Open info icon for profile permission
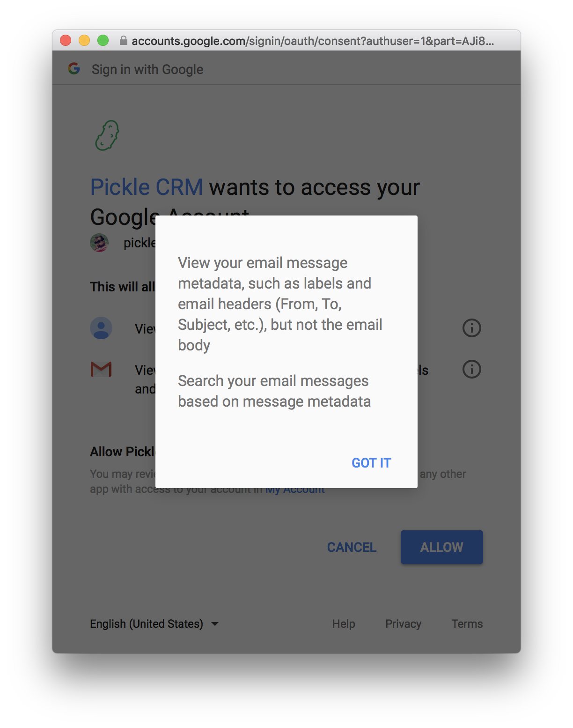This screenshot has height=728, width=573. click(x=471, y=328)
